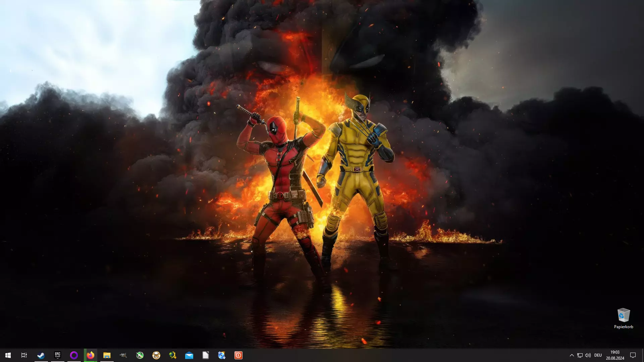Open the blank document taskbar icon
This screenshot has height=362, width=644.
pyautogui.click(x=205, y=355)
